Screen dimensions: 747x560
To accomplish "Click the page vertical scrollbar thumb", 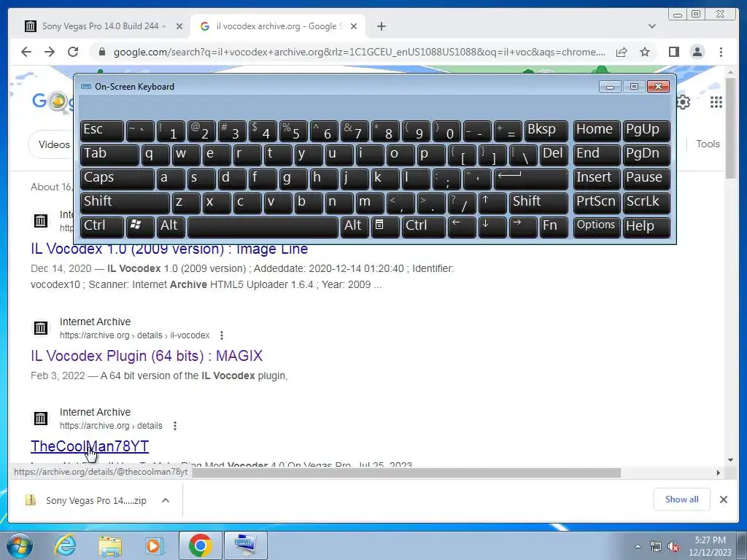I will click(x=731, y=128).
